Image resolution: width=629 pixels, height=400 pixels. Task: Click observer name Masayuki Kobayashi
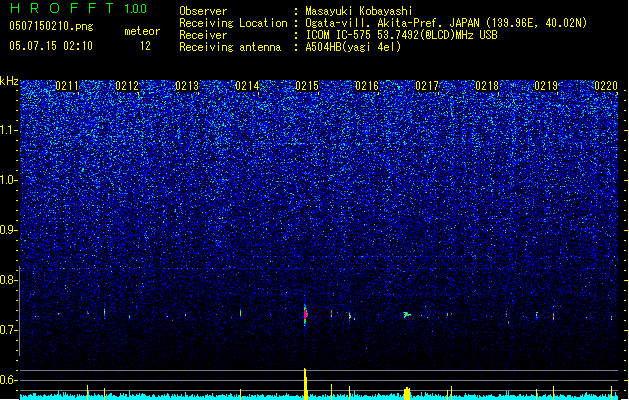(359, 11)
